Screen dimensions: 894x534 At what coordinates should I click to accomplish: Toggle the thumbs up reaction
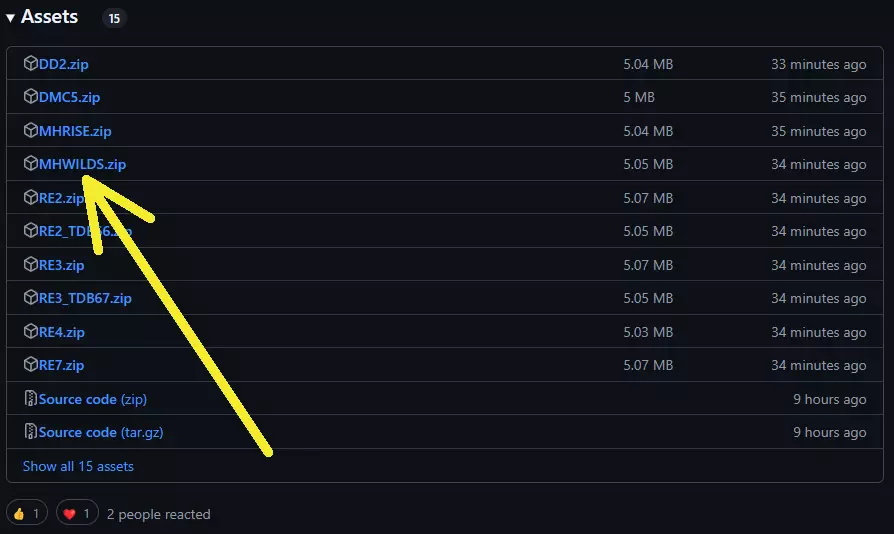pyautogui.click(x=27, y=514)
